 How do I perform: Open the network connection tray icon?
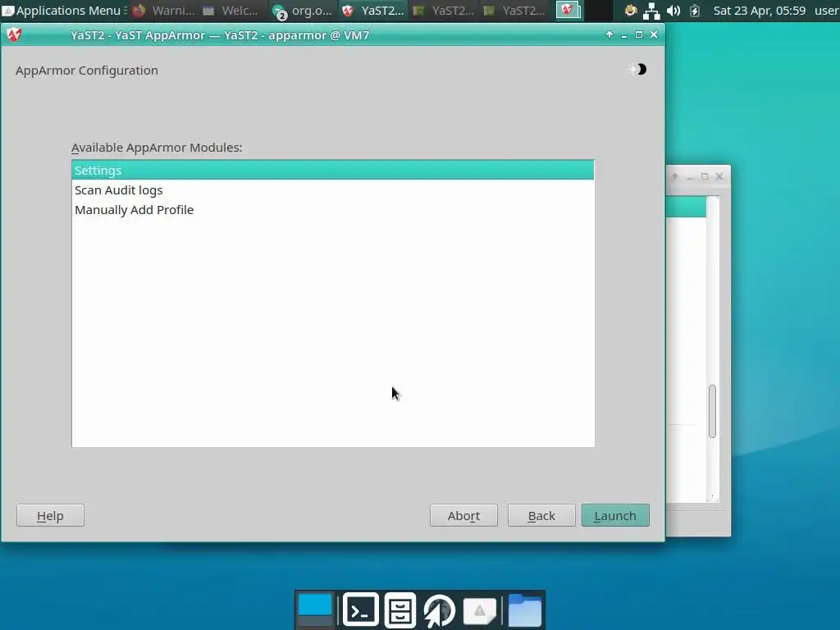pyautogui.click(x=651, y=10)
